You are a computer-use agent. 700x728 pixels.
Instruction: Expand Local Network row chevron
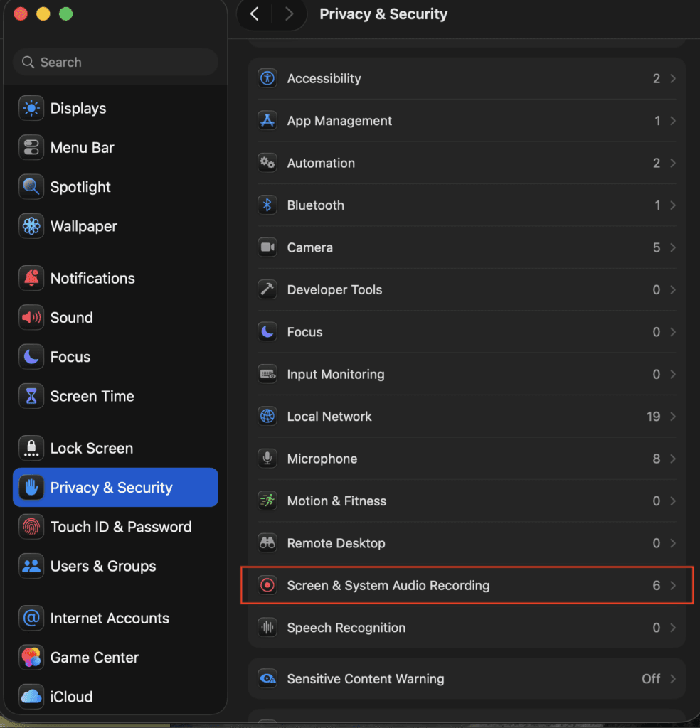672,417
